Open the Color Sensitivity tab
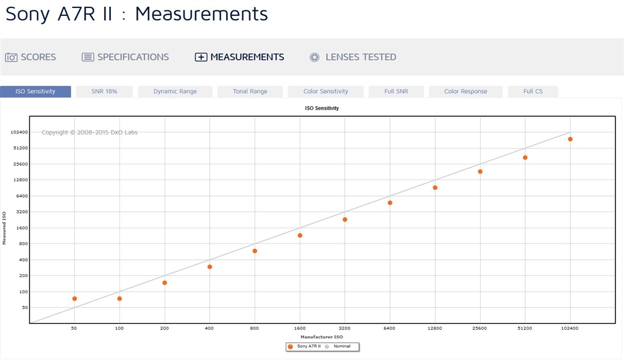The width and height of the screenshot is (624, 364). 325,91
